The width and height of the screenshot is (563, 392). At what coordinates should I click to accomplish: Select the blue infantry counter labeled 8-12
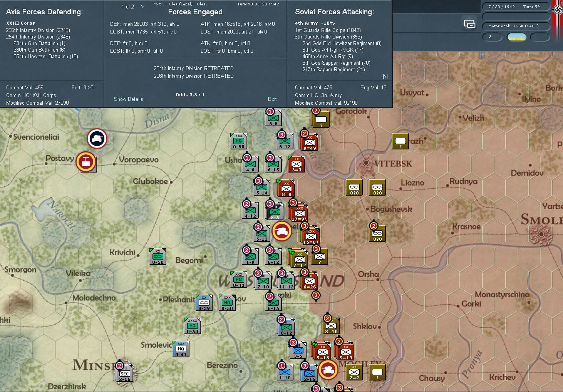(287, 327)
